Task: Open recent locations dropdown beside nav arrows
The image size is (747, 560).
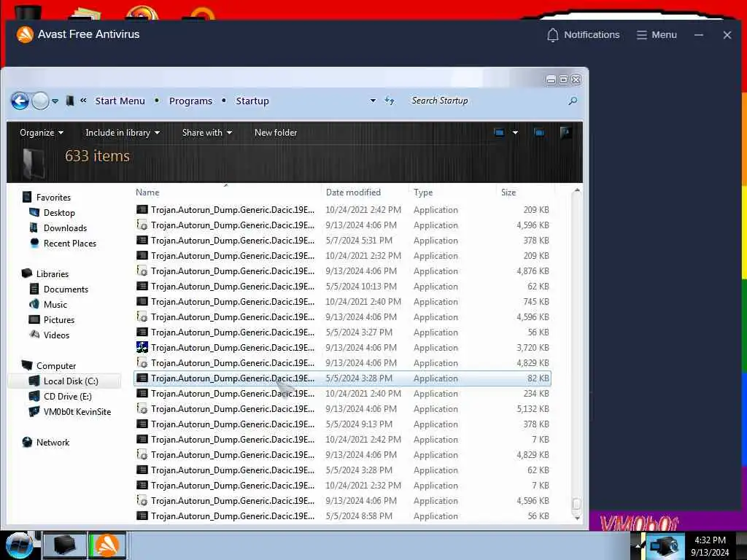Action: pyautogui.click(x=55, y=101)
